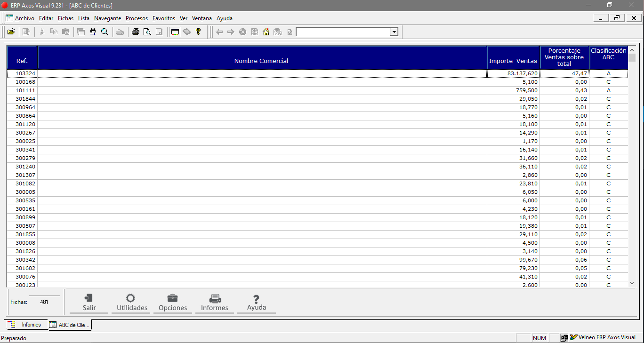Viewport: 644px width, 343px height.
Task: Open the Opciones briefcase button
Action: (x=173, y=303)
